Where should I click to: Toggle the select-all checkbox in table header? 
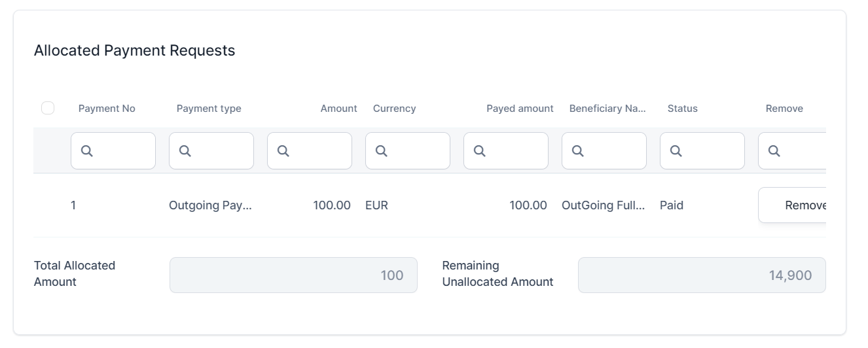(48, 108)
